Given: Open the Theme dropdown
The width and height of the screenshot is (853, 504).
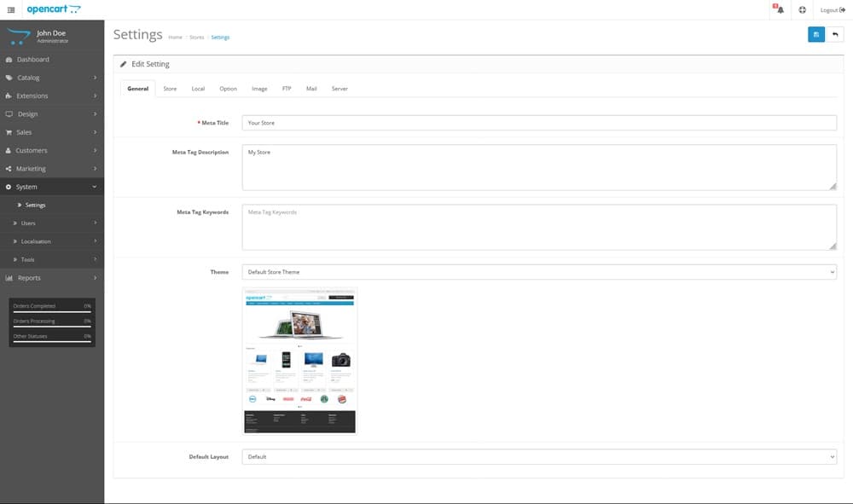Looking at the screenshot, I should tap(538, 272).
